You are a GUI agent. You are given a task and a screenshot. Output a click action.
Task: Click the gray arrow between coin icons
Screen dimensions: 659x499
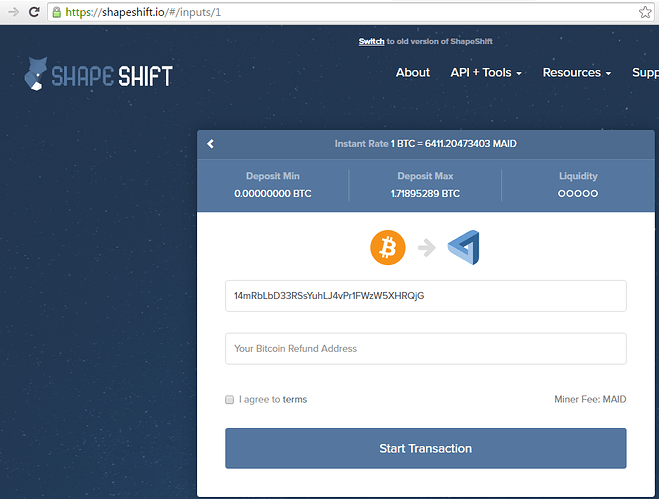[x=427, y=248]
